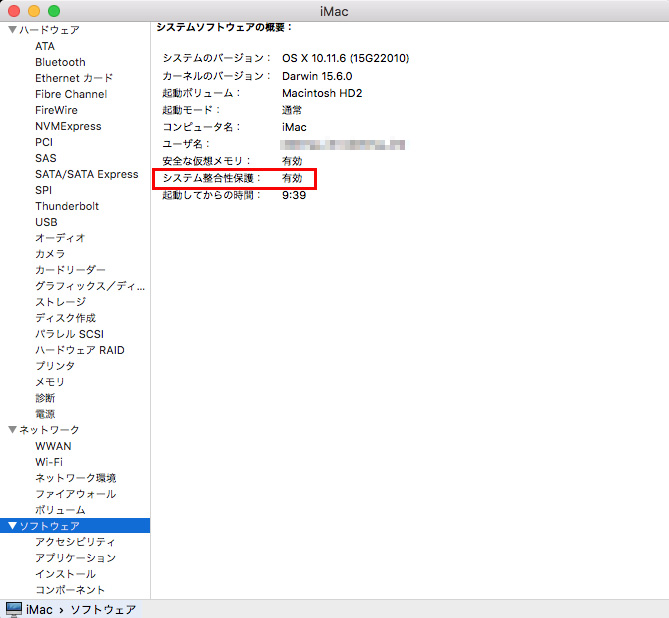Collapse the ハードウェア disclosure triangle

tap(12, 30)
